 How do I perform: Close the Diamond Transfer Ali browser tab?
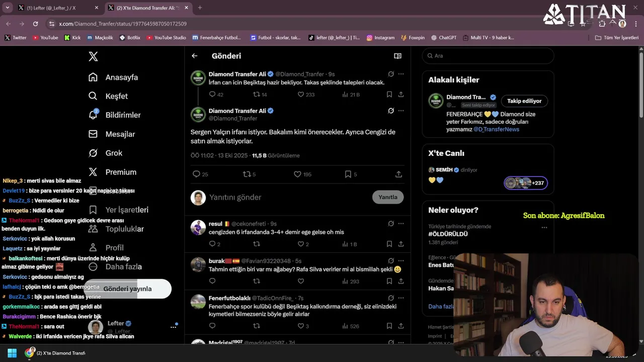186,8
